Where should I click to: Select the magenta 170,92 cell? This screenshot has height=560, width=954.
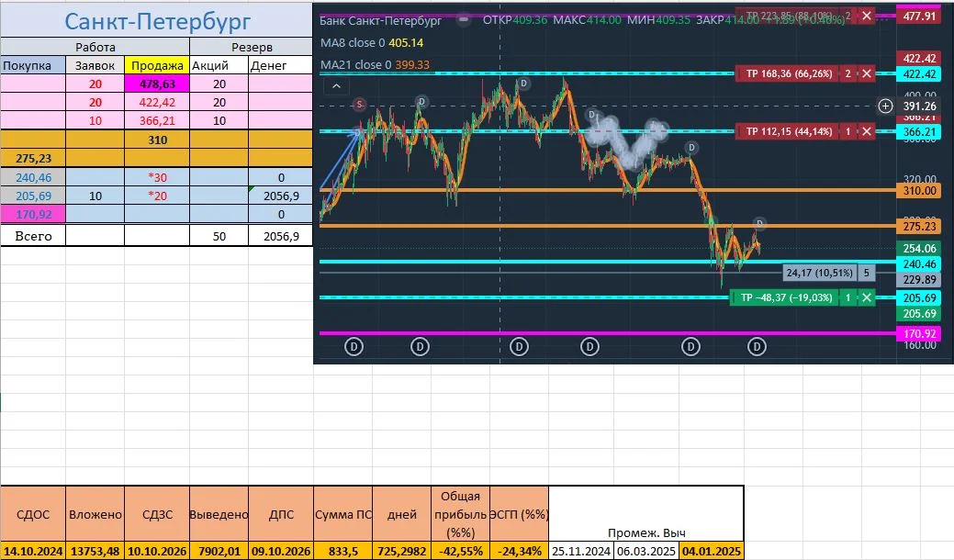pos(33,214)
